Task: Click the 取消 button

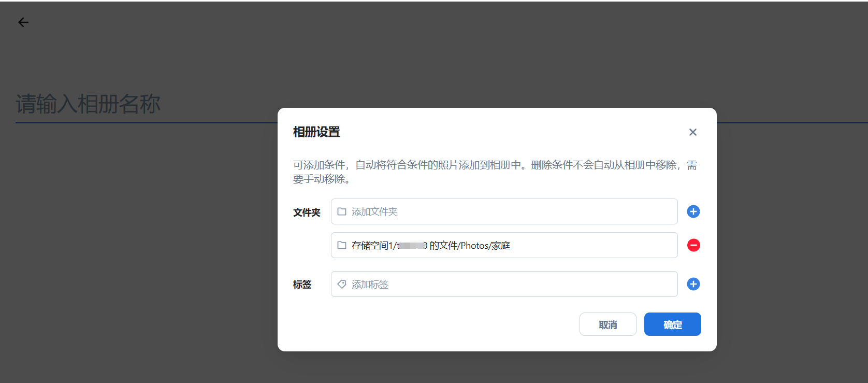Action: (x=608, y=324)
